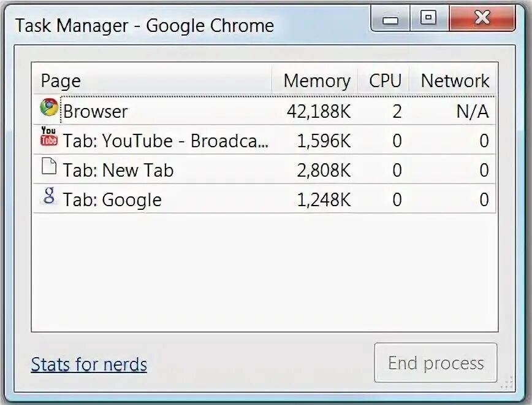Close the Task Manager window

pos(482,18)
